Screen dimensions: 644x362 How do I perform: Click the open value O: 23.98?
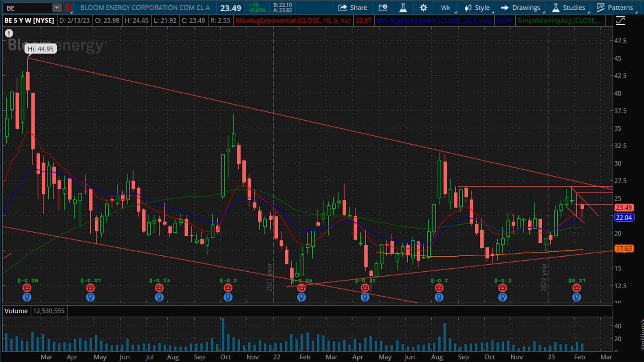pos(107,20)
